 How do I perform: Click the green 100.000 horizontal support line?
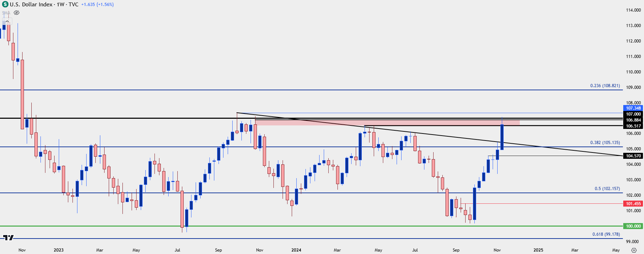coord(311,226)
